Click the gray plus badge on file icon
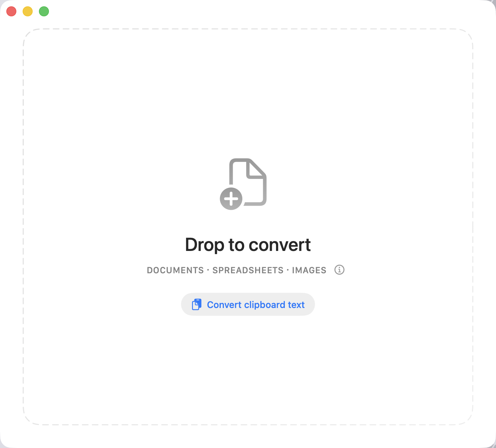496x448 pixels. [231, 199]
